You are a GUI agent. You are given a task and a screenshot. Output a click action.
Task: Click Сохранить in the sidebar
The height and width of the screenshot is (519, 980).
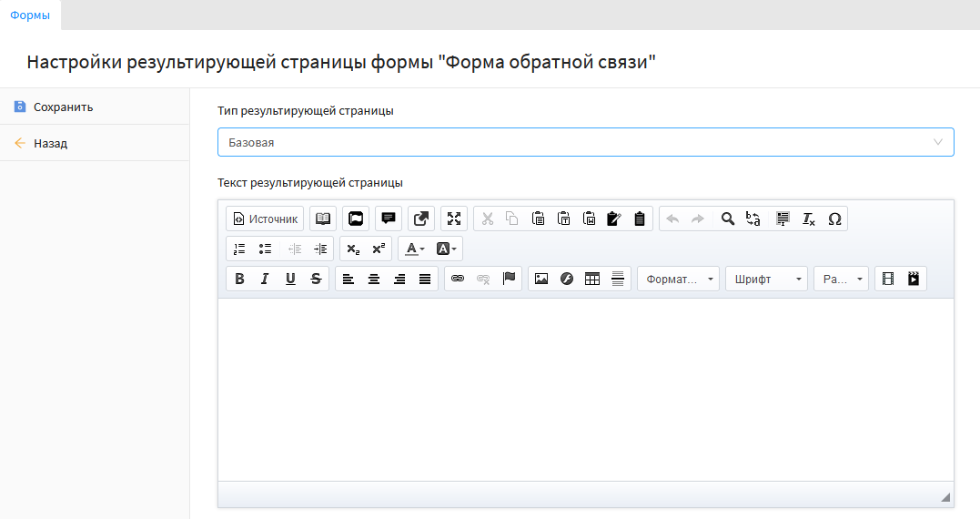pos(63,107)
